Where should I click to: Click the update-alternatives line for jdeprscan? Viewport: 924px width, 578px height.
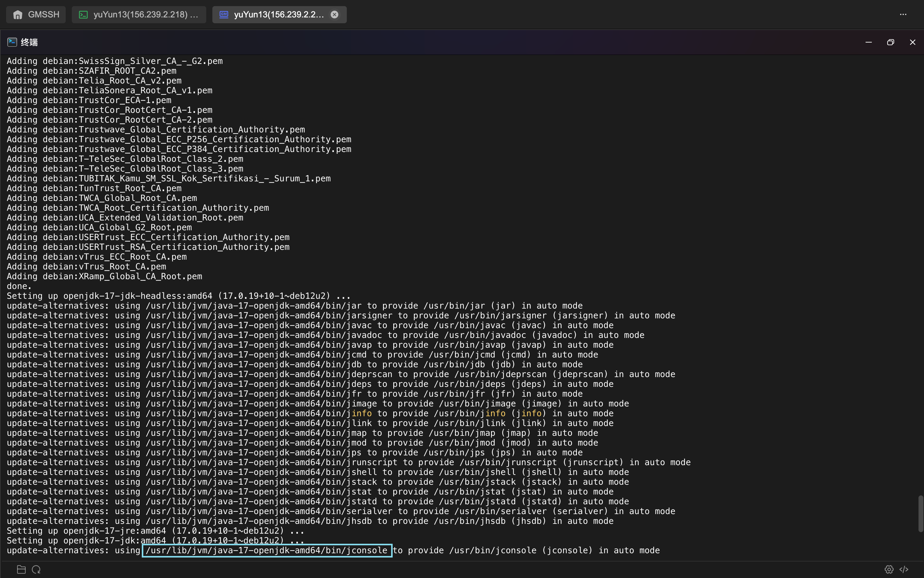[x=341, y=374]
